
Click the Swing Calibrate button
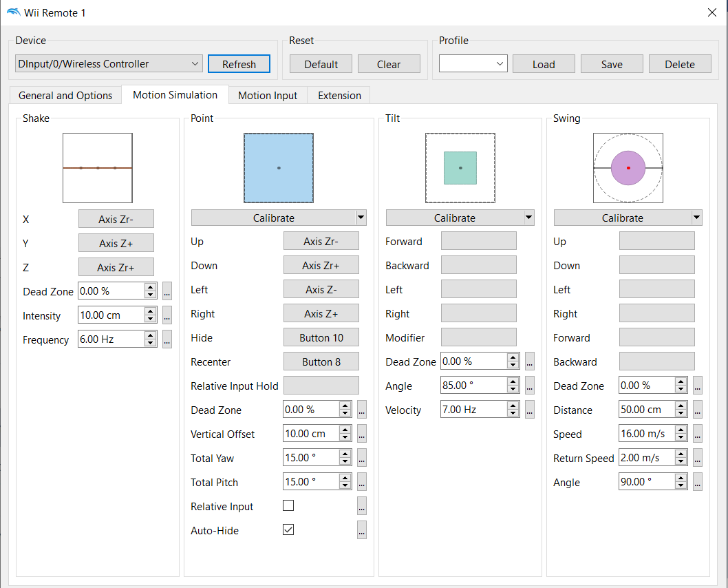coord(623,218)
